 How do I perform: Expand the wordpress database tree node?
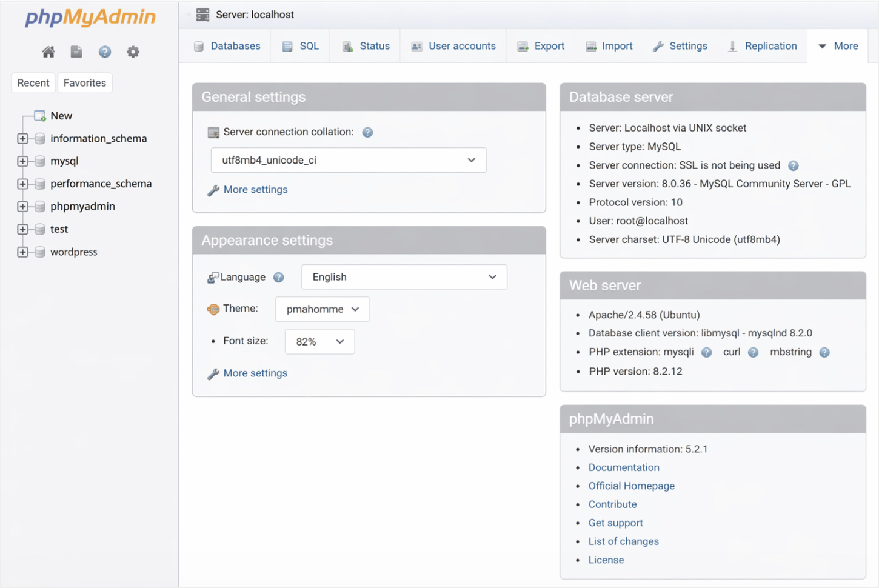click(x=22, y=252)
